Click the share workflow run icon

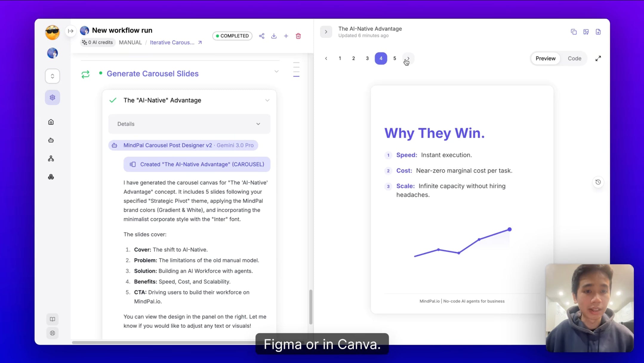click(x=262, y=36)
